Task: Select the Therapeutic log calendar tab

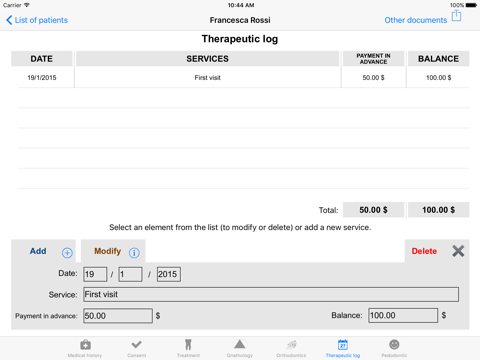Action: click(343, 348)
